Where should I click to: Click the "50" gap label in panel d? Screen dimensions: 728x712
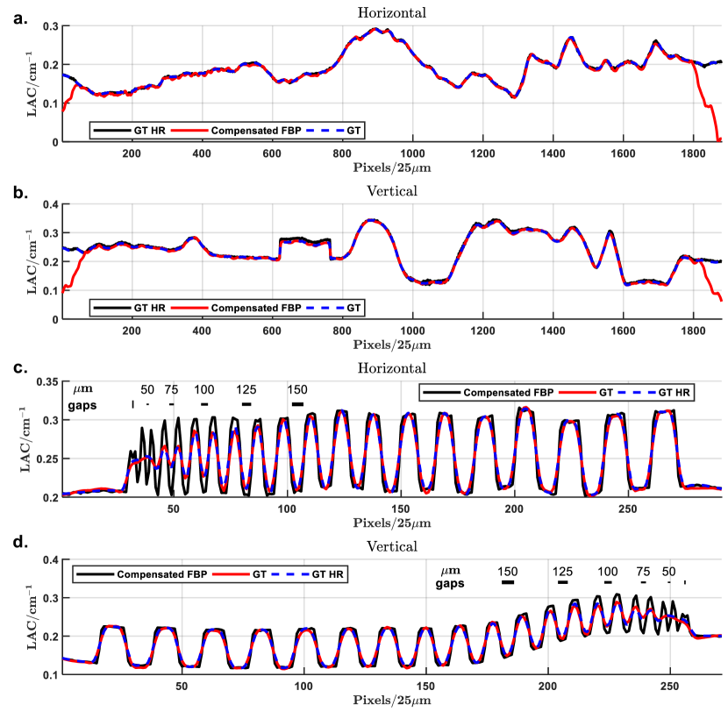tap(668, 572)
